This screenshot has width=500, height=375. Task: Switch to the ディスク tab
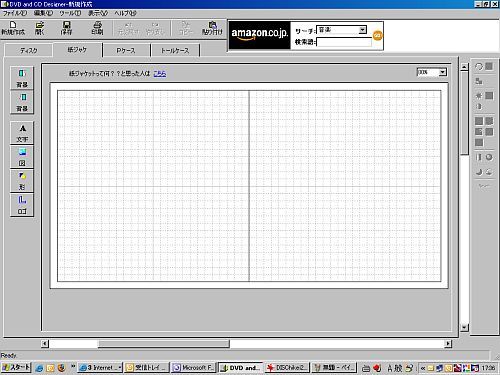28,50
